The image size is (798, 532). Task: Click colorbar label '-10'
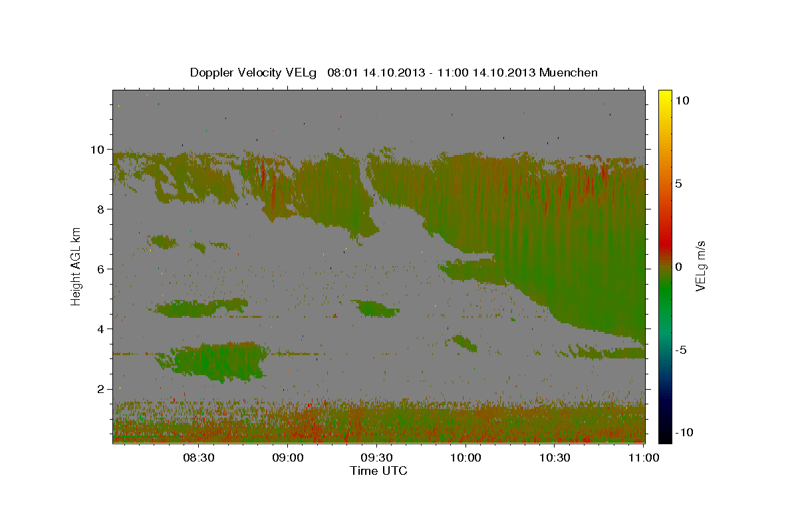[685, 432]
